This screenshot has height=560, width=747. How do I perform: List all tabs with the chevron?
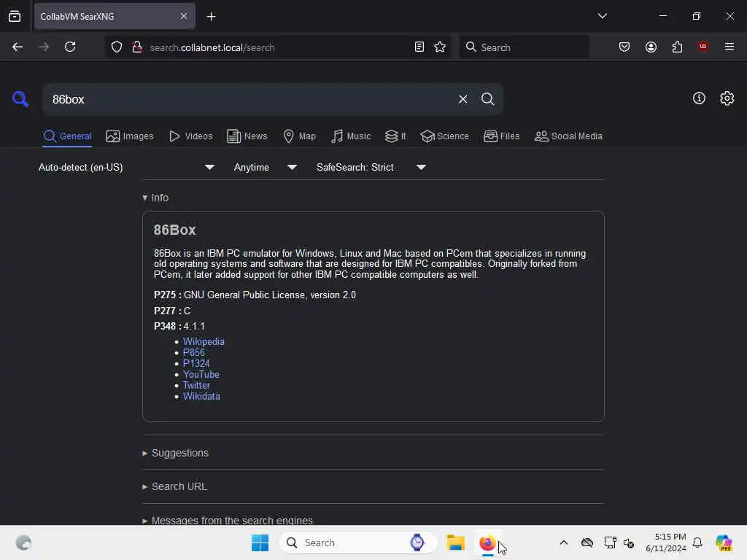tap(602, 16)
